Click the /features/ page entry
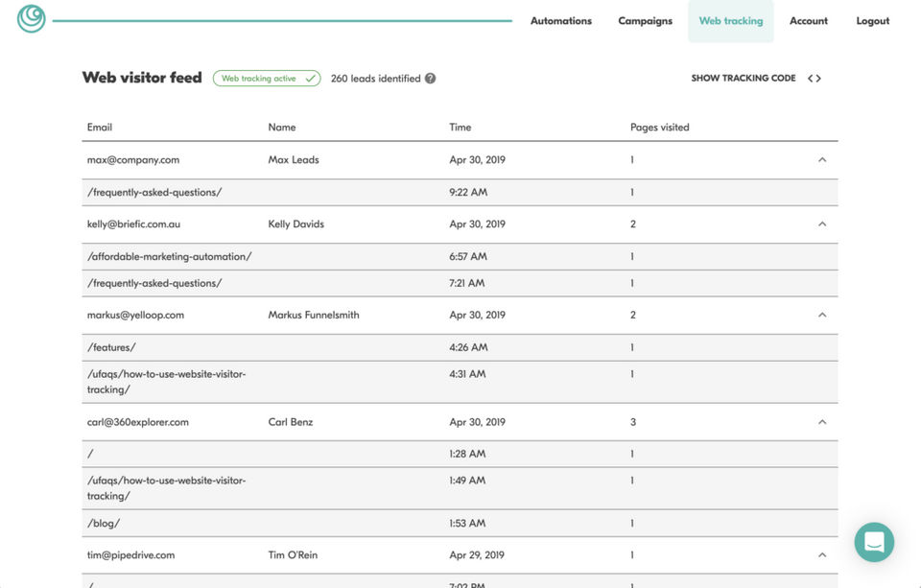This screenshot has width=921, height=588. point(111,347)
